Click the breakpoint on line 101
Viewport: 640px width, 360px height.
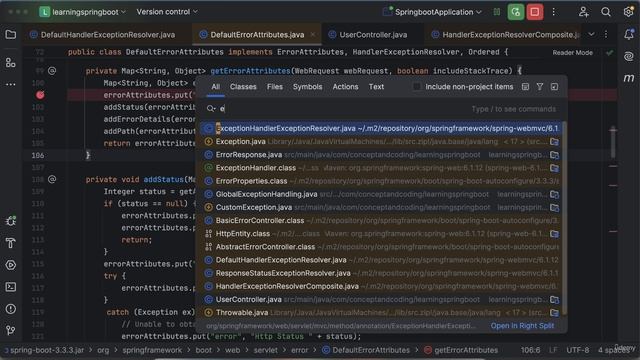[x=40, y=95]
